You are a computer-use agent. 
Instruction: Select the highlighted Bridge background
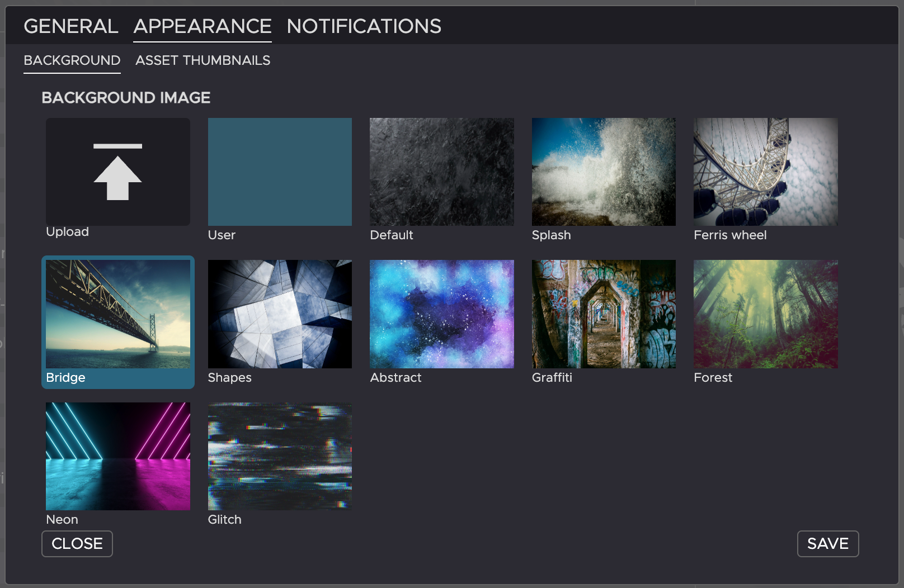pos(117,314)
